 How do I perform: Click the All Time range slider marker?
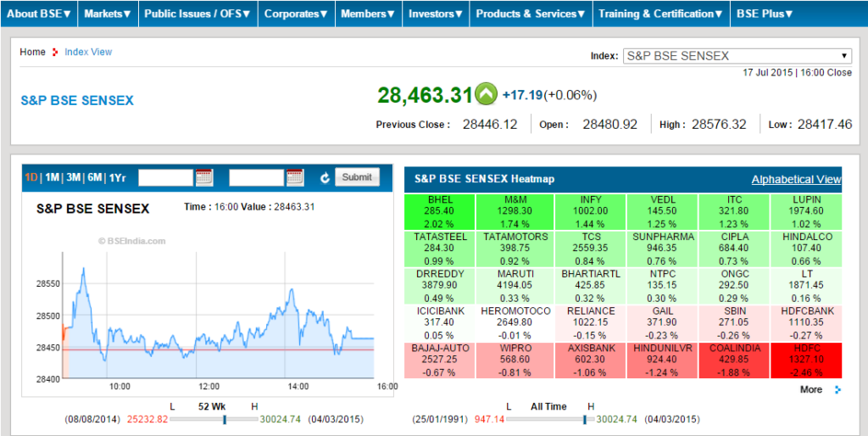(585, 420)
